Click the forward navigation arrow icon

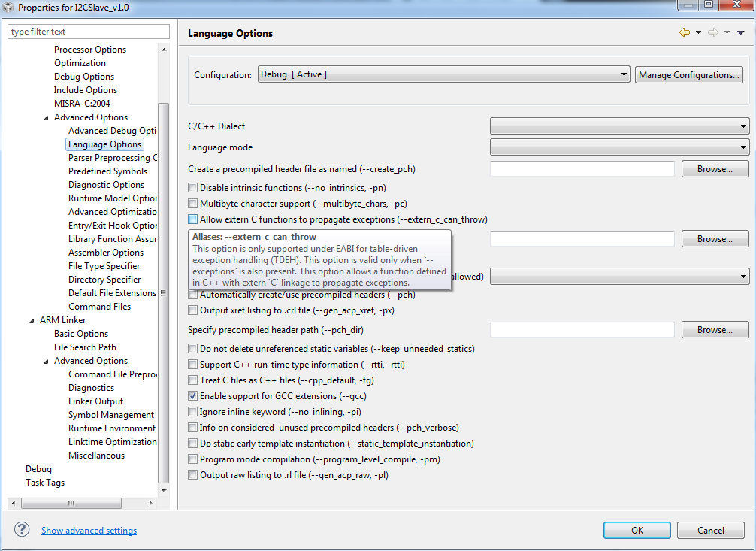pyautogui.click(x=713, y=32)
